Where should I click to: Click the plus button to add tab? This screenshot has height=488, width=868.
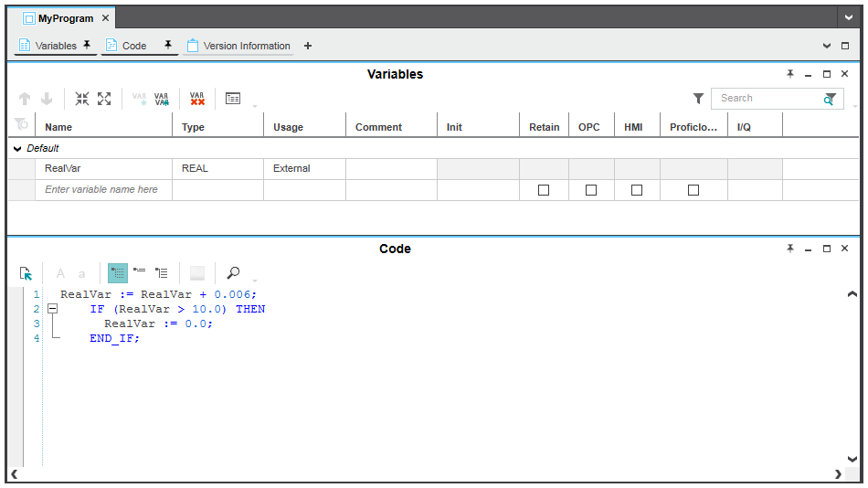pyautogui.click(x=308, y=46)
